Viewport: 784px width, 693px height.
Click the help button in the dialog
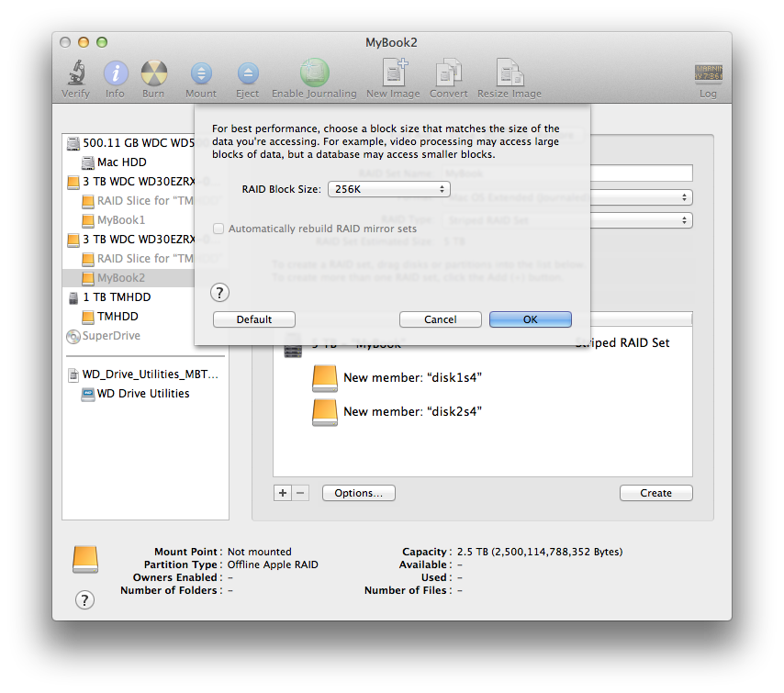pos(219,293)
